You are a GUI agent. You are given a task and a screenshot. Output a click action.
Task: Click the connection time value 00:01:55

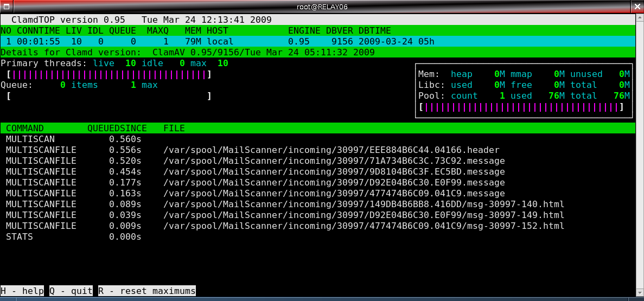click(x=39, y=41)
